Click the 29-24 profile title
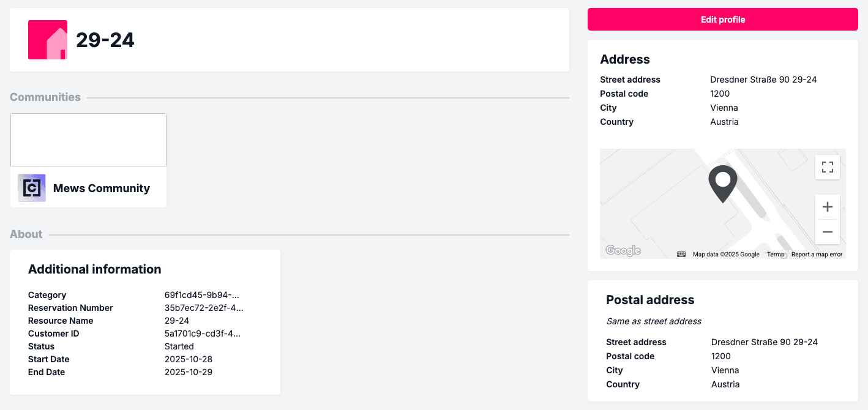The width and height of the screenshot is (868, 410). (105, 40)
